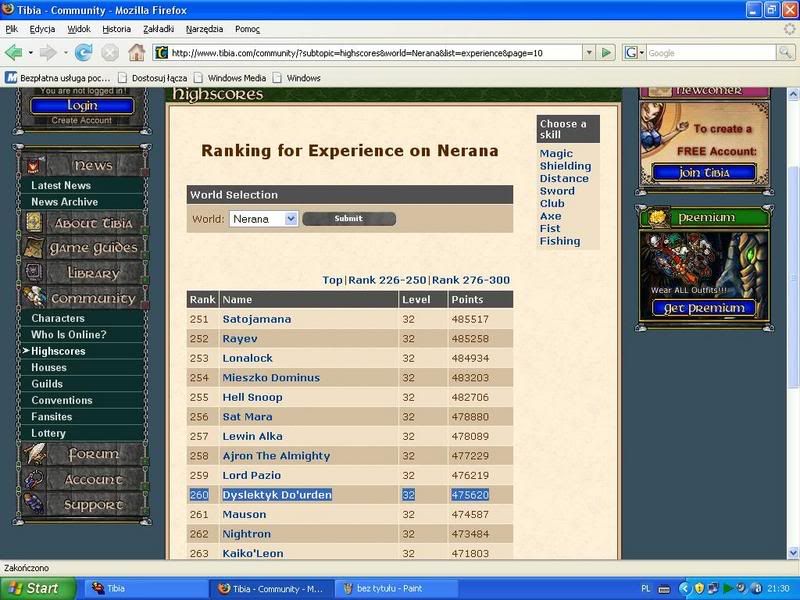The width and height of the screenshot is (800, 600).
Task: Open Who Is Online page
Action: 68,334
